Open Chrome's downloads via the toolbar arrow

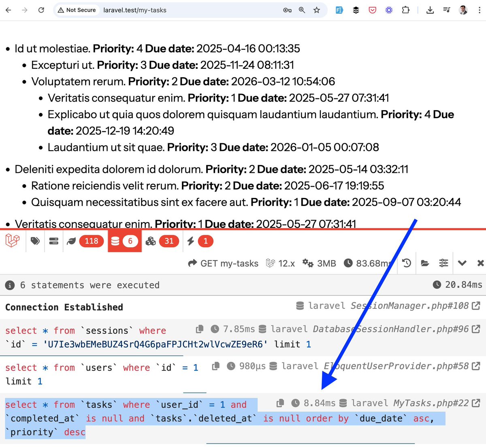(430, 10)
